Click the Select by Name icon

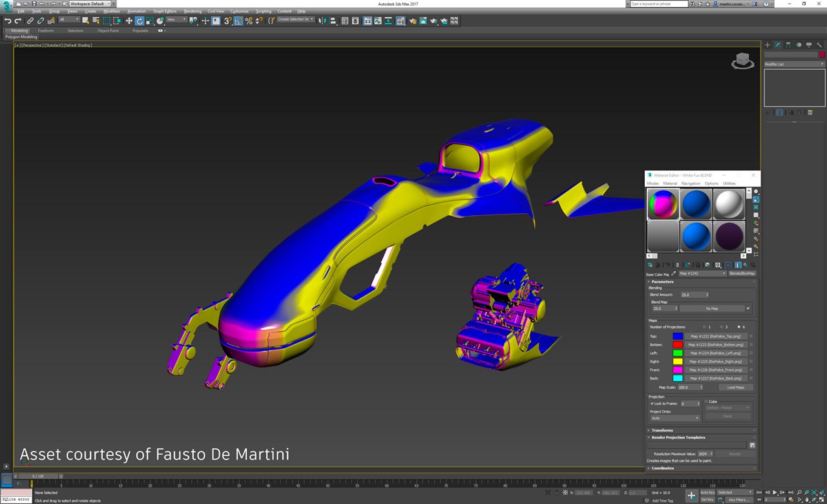tap(96, 21)
